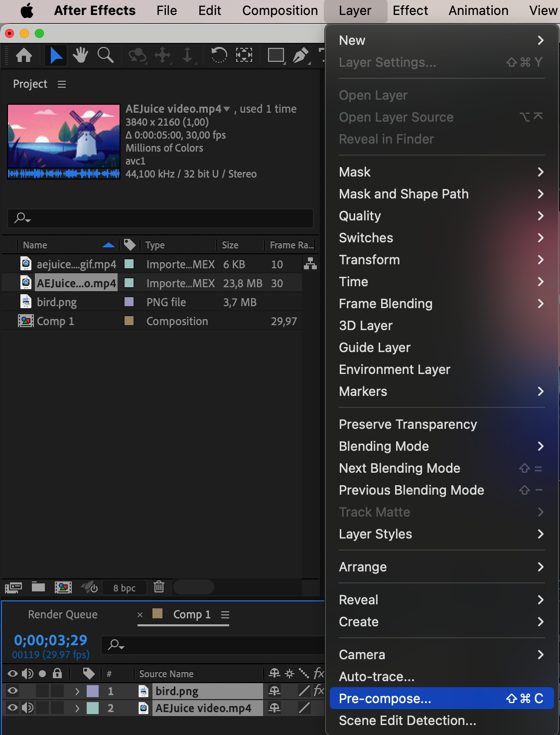The image size is (560, 735).
Task: Click the 8 bpc color depth button
Action: [125, 587]
